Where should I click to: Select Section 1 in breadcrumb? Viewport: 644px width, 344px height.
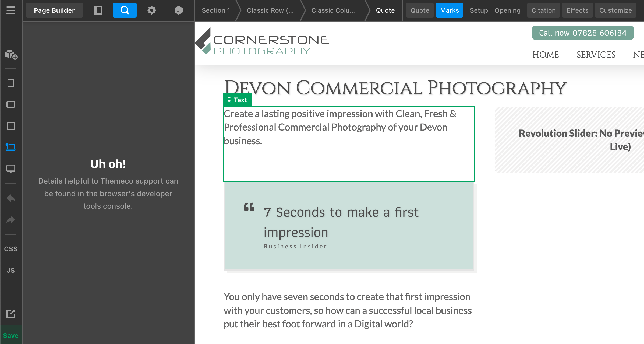[216, 10]
